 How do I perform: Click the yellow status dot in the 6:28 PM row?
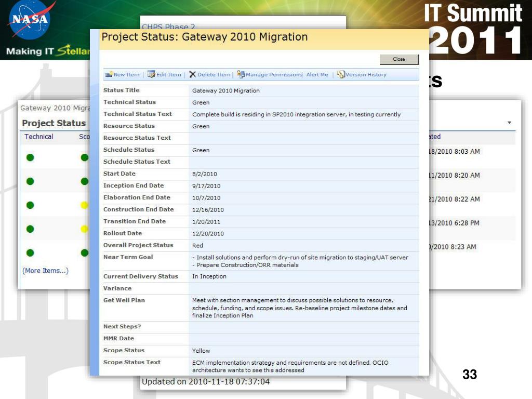pyautogui.click(x=85, y=229)
